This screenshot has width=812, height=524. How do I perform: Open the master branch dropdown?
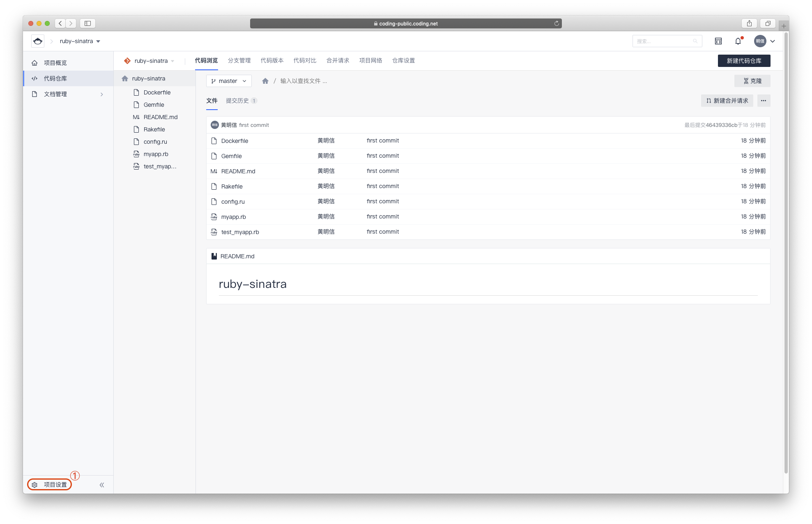coord(229,81)
